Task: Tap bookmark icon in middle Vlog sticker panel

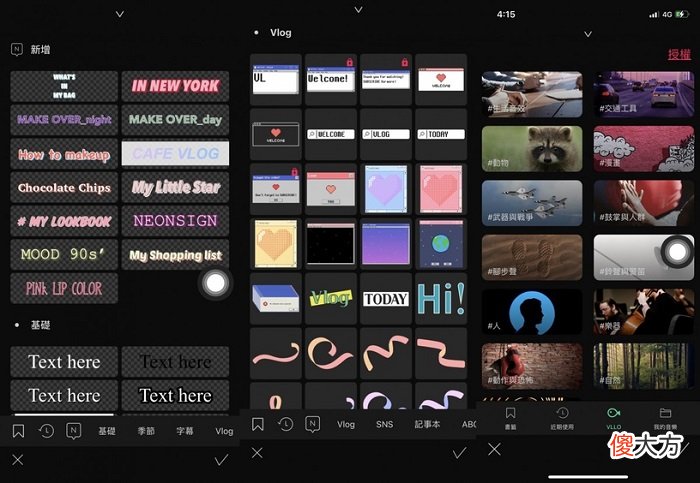Action: pos(258,424)
